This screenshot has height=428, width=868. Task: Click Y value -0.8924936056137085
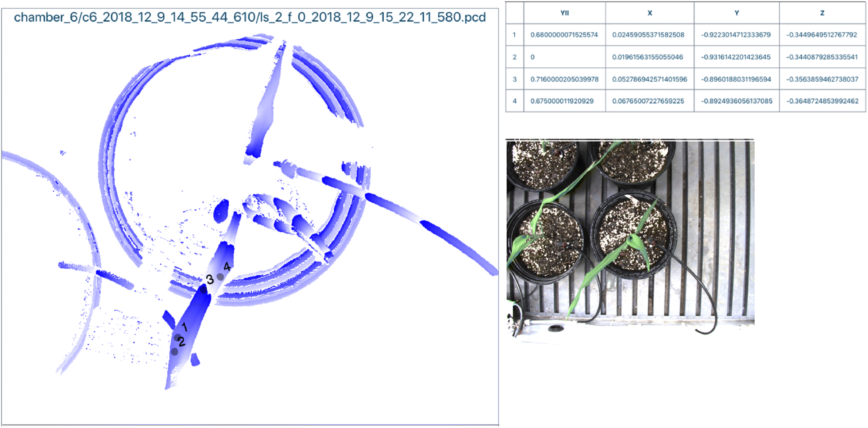737,101
